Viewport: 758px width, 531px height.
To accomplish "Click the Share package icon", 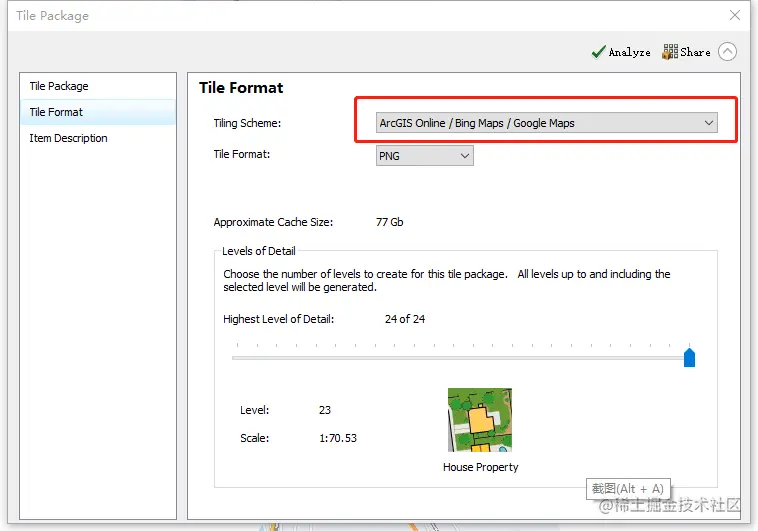I will tap(670, 52).
